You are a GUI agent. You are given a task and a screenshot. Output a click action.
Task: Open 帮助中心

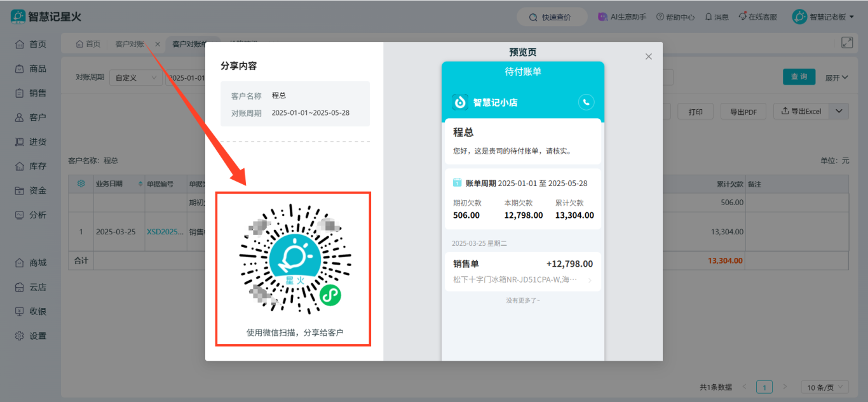click(675, 17)
